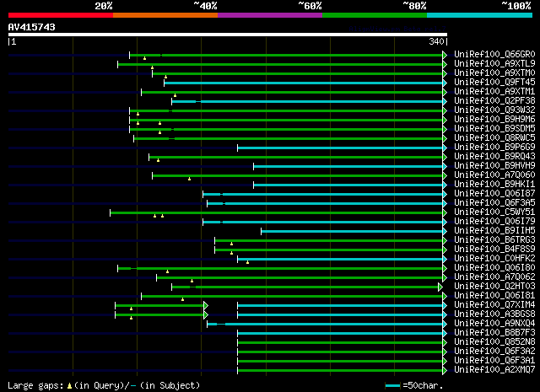The height and width of the screenshot is (392, 540).
Task: Click UniRef100_C5WY51 text
Action: 494,212
